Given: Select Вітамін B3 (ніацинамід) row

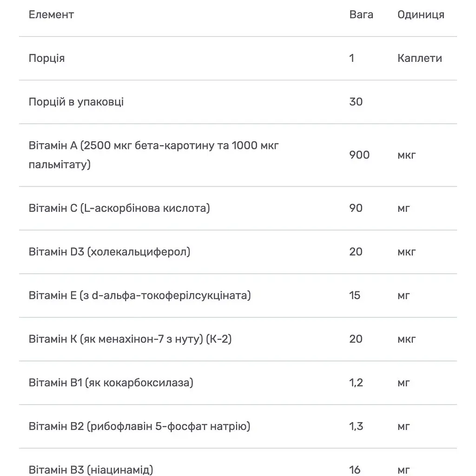Looking at the screenshot, I should click(238, 463).
